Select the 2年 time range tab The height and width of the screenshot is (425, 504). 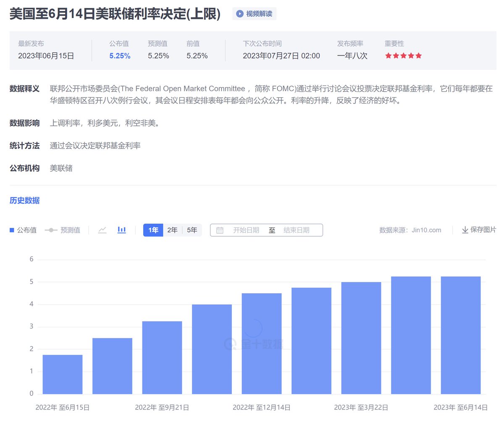(x=172, y=230)
